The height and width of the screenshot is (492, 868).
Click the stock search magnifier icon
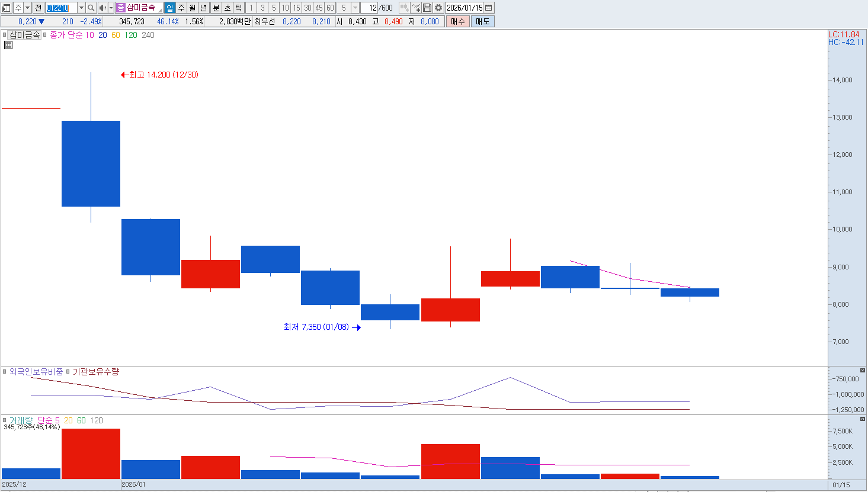tap(91, 8)
